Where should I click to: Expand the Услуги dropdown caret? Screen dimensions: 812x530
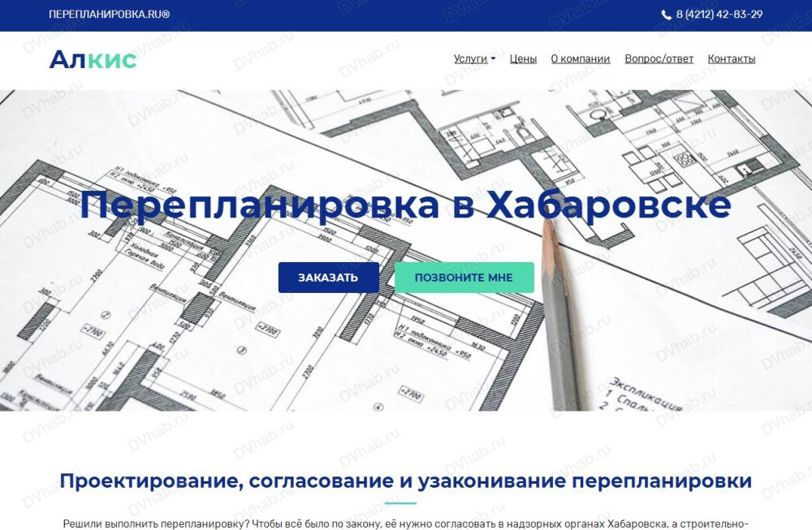click(493, 59)
